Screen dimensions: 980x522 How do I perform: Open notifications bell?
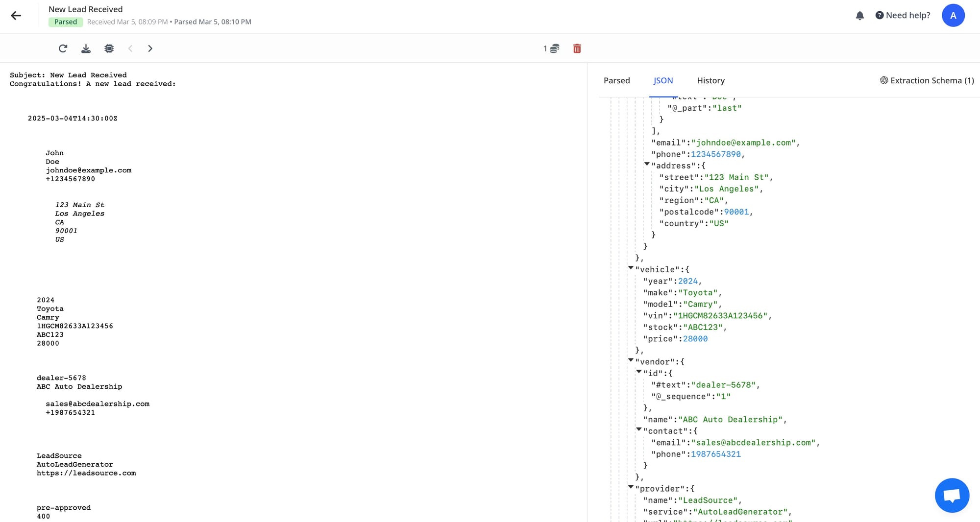coord(859,16)
